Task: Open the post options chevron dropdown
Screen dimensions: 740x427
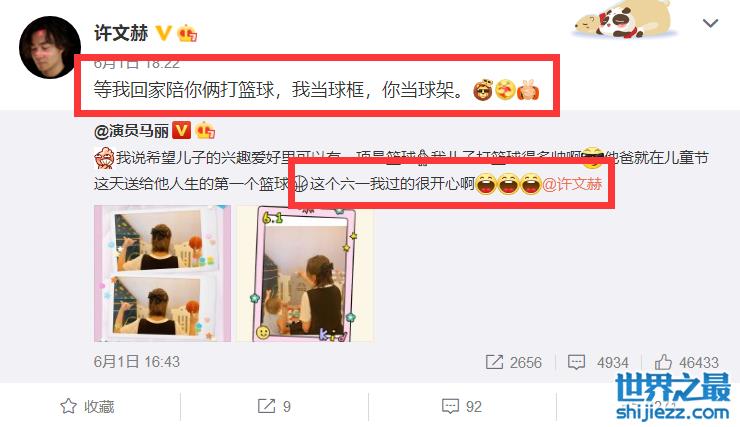Action: pos(710,23)
